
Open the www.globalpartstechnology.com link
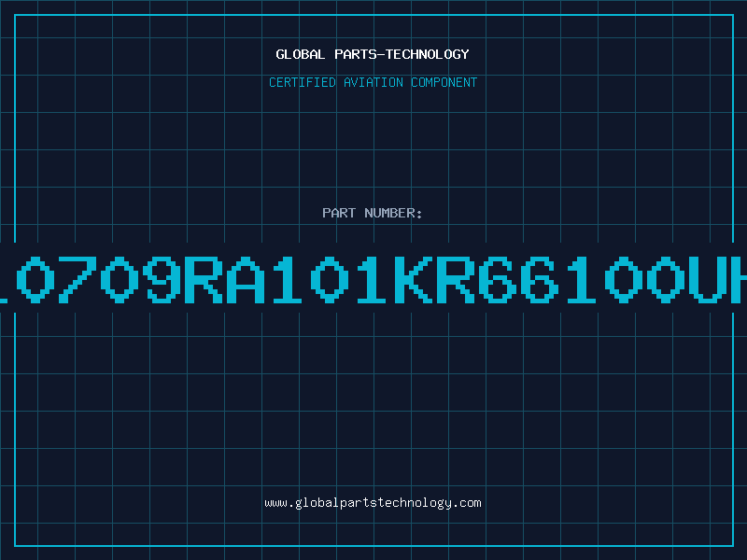click(373, 503)
